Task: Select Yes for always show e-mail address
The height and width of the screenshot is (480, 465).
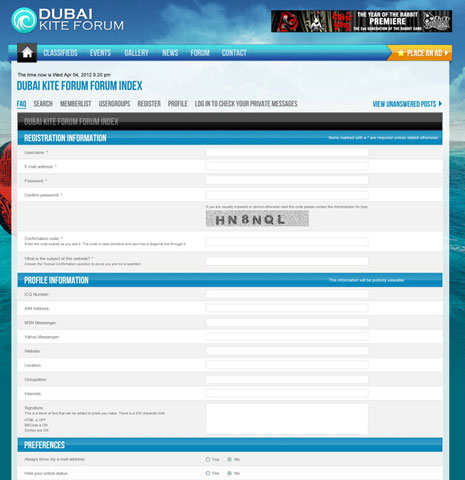Action: point(208,459)
